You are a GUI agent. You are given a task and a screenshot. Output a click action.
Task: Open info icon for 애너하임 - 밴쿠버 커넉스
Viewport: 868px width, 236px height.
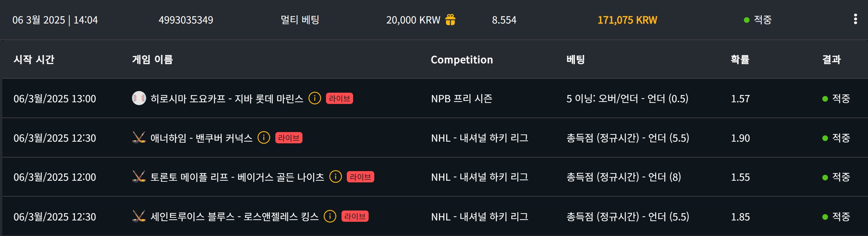(x=264, y=138)
